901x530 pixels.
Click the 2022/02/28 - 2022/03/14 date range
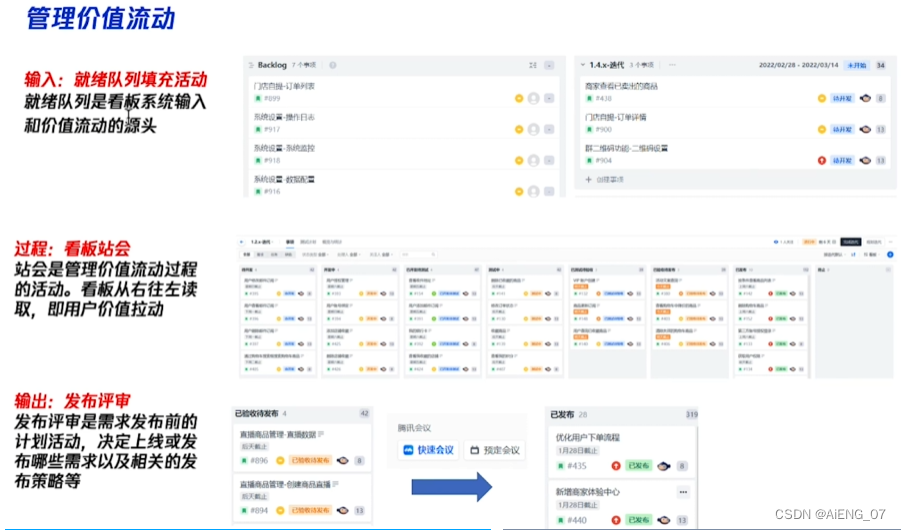(798, 65)
